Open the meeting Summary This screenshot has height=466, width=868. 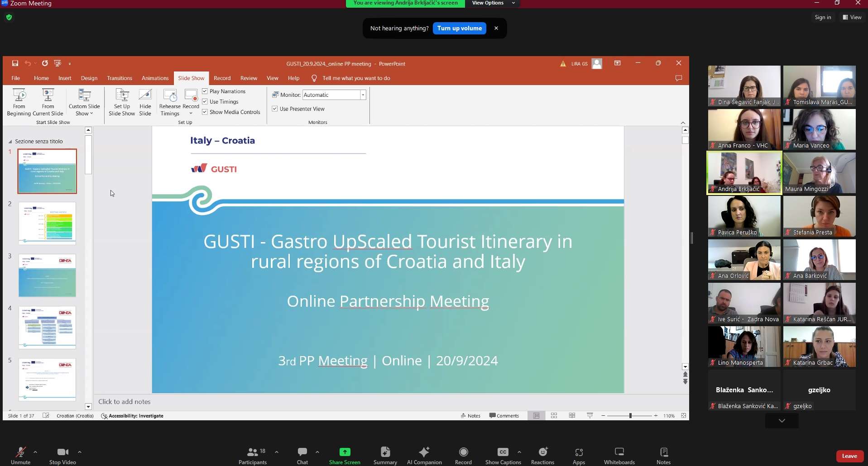(x=385, y=456)
